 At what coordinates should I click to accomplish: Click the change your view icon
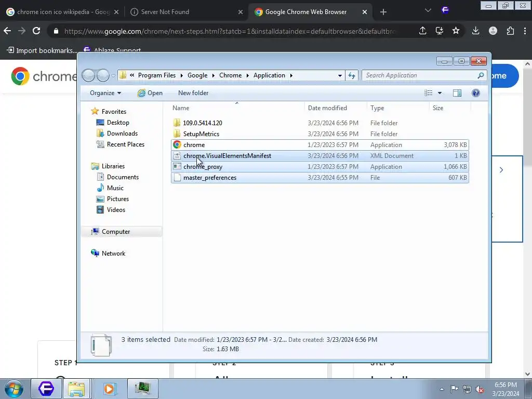[x=428, y=93]
